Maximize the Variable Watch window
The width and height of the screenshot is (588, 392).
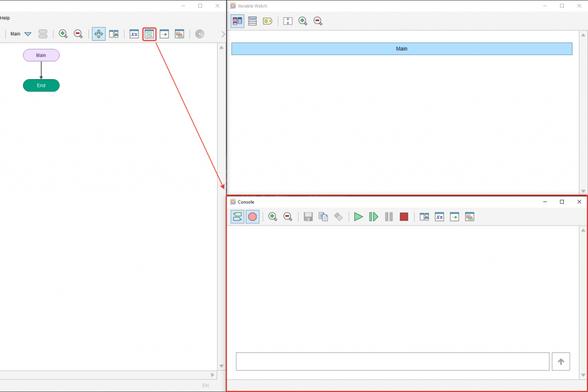click(562, 6)
